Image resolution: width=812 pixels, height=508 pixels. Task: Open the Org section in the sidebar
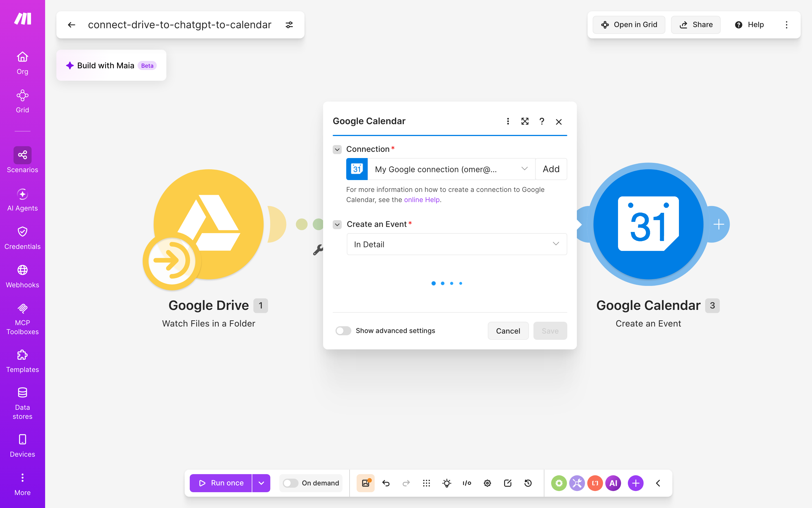(23, 63)
